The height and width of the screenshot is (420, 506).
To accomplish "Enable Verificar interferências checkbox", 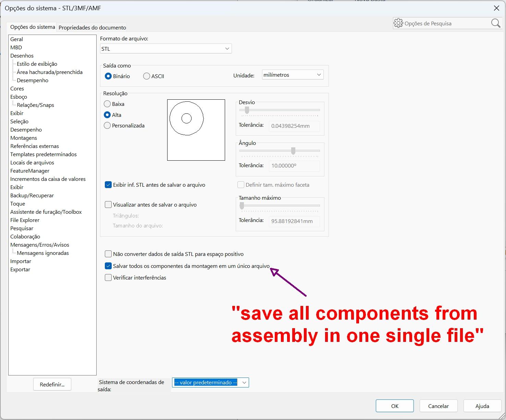I will coord(108,277).
